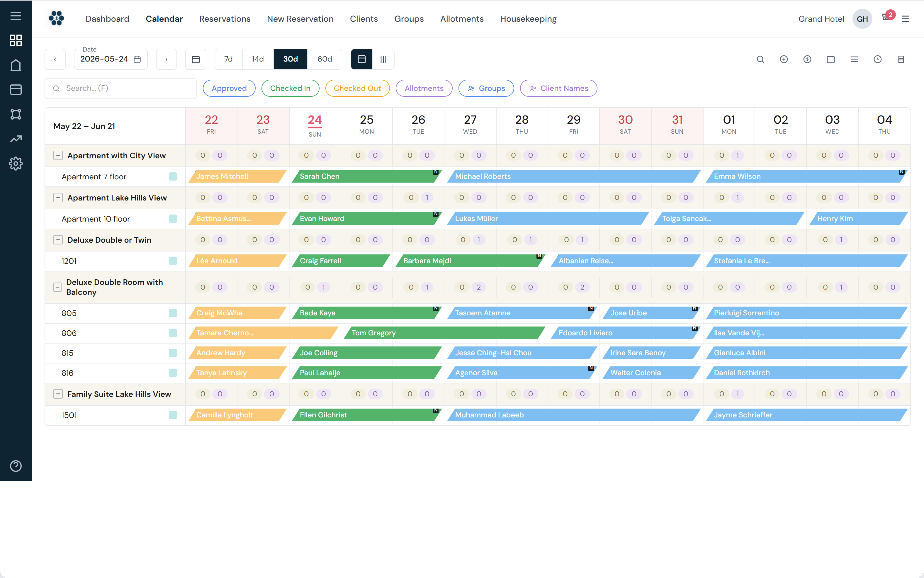Open Muhammad Labeeb reservation in 1501
This screenshot has width=924, height=578.
[573, 415]
